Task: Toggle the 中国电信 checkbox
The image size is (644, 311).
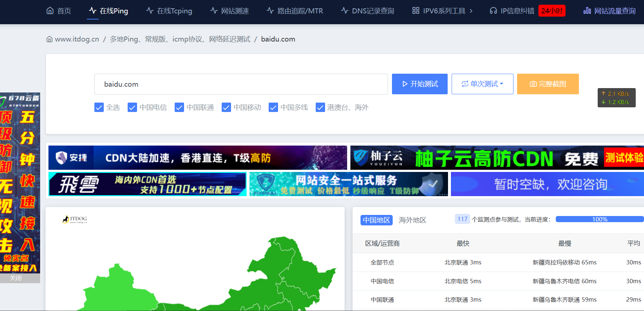Action: [x=132, y=107]
